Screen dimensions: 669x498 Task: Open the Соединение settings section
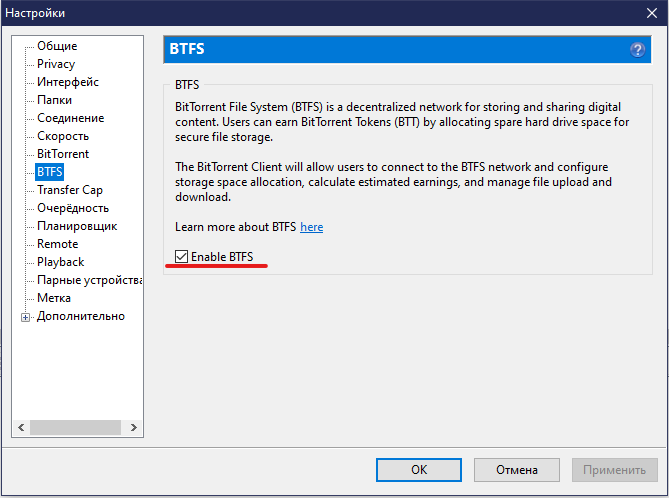point(70,118)
